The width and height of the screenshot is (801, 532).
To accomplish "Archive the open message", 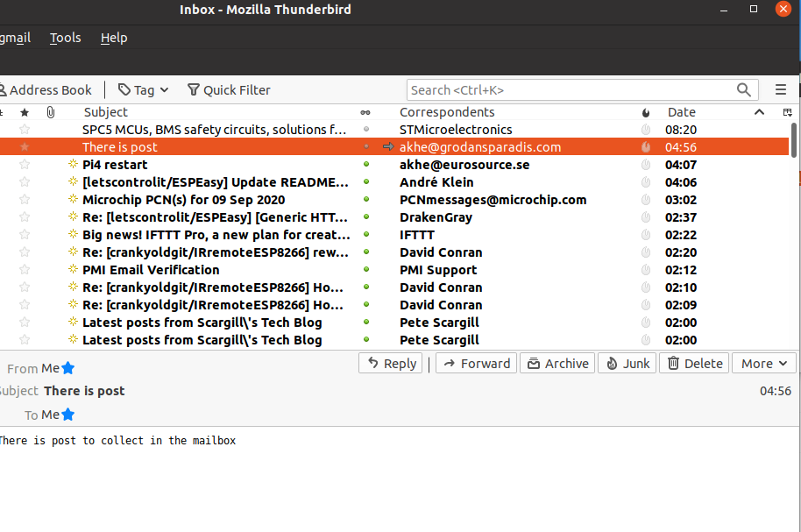I will [557, 364].
